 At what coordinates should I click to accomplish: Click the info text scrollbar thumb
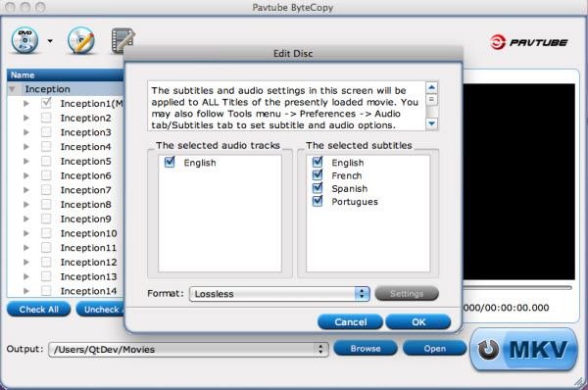pos(431,99)
